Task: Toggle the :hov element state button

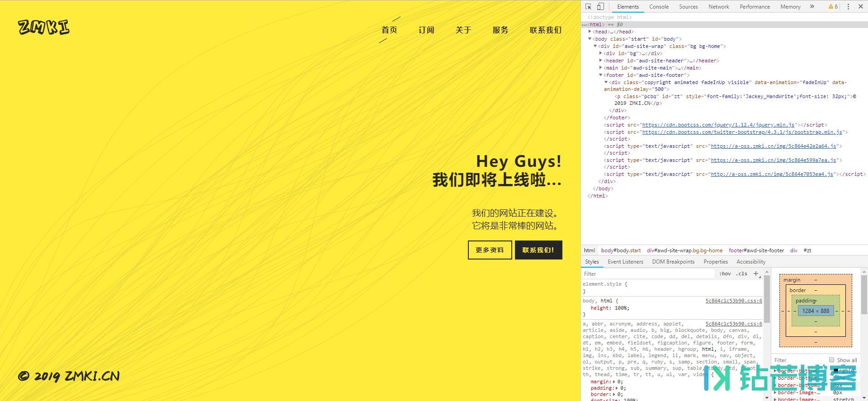Action: click(x=725, y=274)
